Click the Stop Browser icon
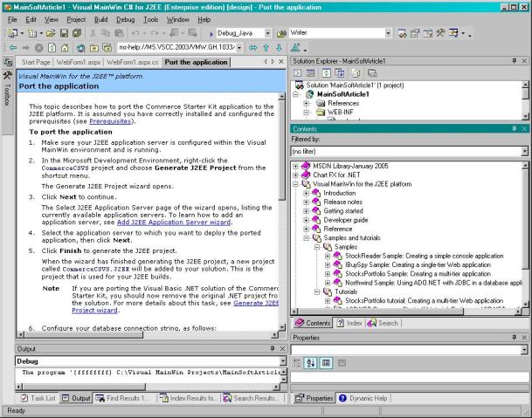Image resolution: width=532 pixels, height=418 pixels. coord(39,48)
